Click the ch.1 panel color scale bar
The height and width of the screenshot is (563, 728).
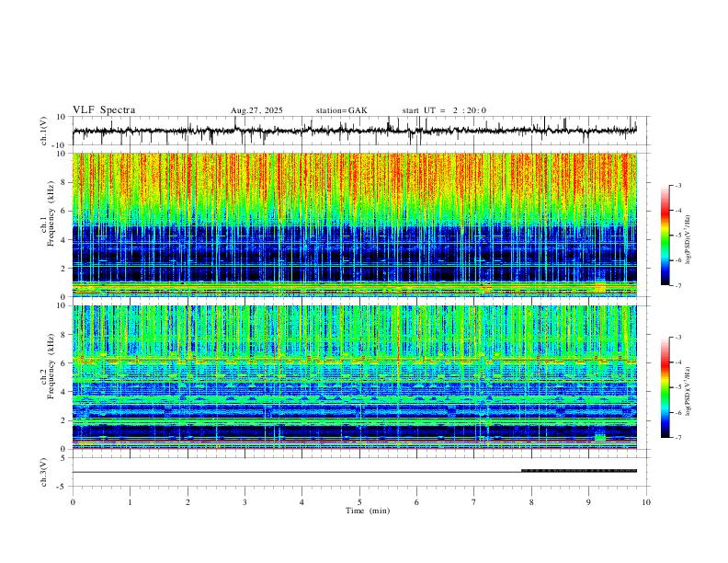[x=665, y=236]
